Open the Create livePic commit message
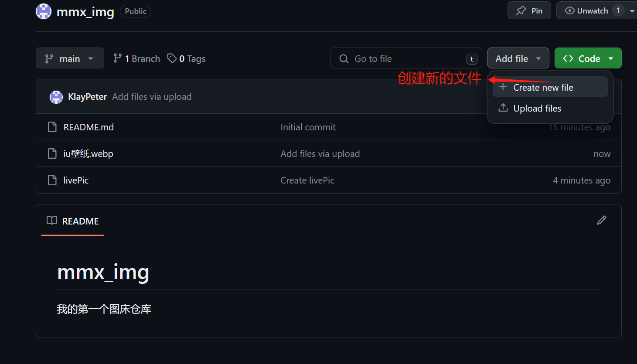Viewport: 637px width, 364px height. click(307, 180)
